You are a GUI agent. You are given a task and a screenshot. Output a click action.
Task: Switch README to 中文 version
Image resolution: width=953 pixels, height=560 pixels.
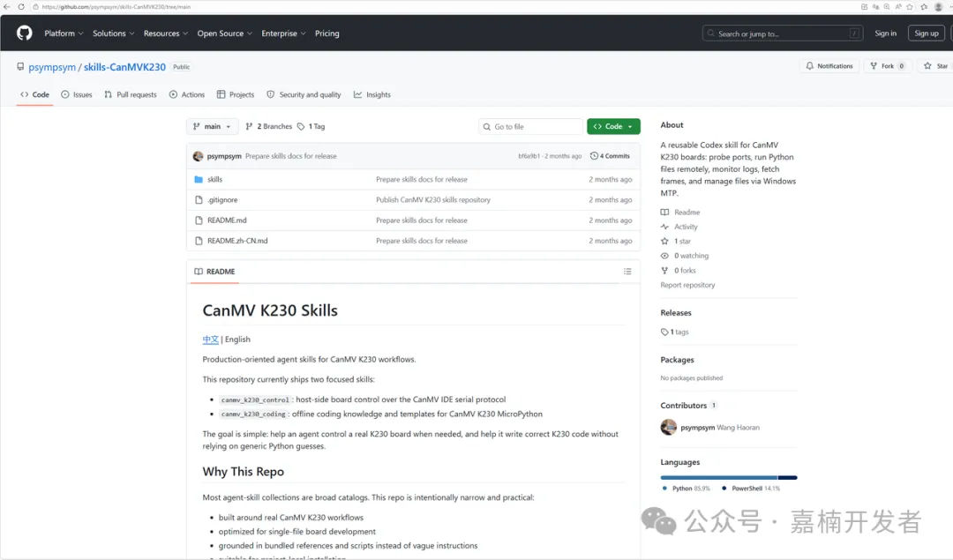point(210,340)
